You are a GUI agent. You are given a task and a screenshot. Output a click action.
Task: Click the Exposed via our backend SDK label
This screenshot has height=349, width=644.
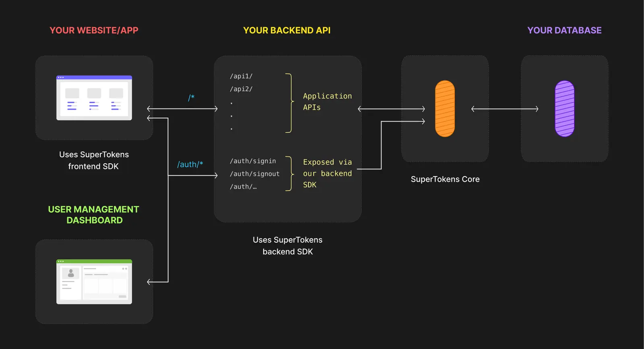[327, 173]
